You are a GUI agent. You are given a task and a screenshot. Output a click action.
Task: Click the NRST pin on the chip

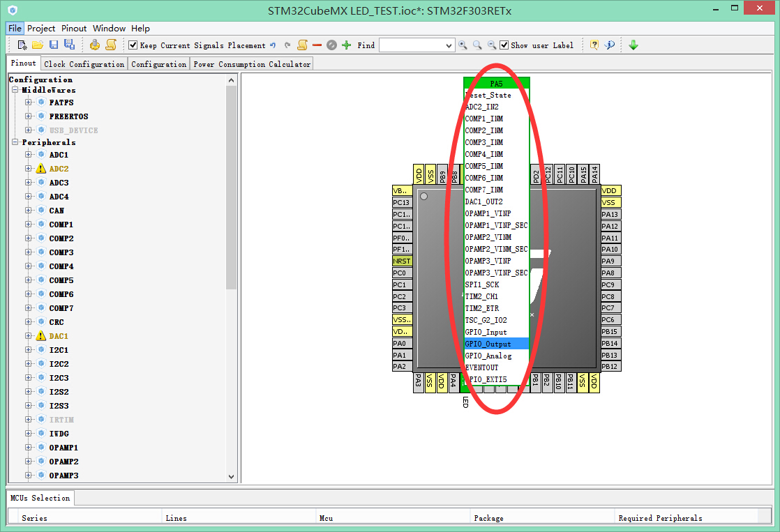click(x=402, y=261)
